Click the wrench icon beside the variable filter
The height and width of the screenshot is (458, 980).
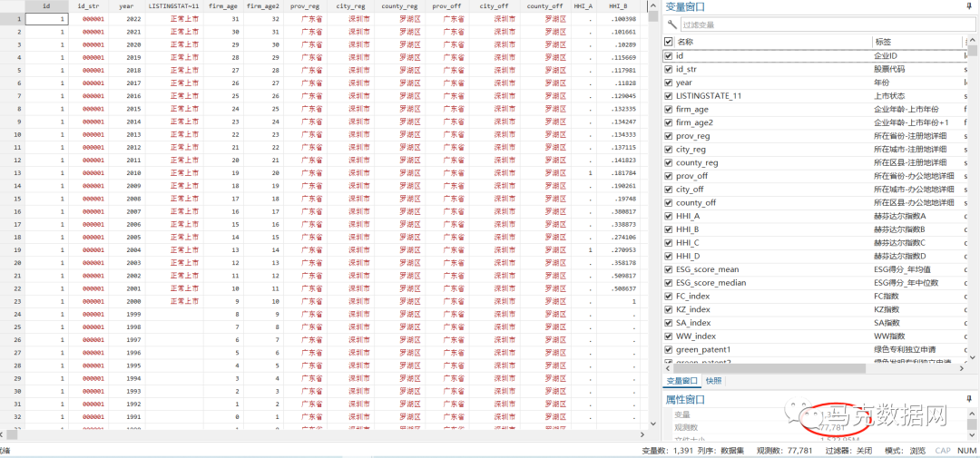click(x=671, y=24)
